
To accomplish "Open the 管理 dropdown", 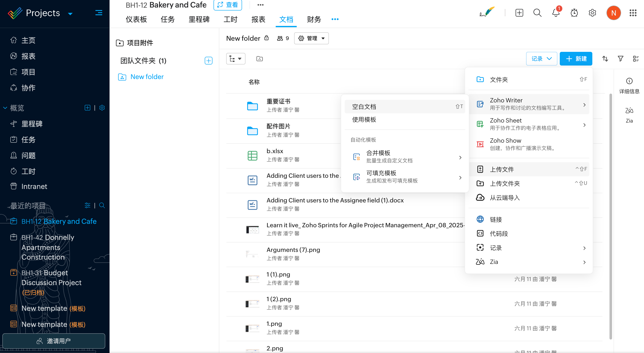I will coord(311,38).
